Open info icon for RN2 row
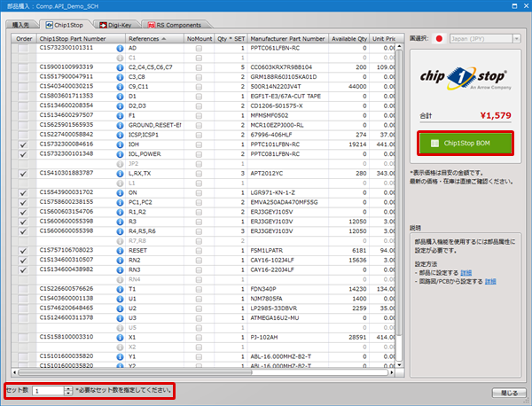 click(120, 261)
